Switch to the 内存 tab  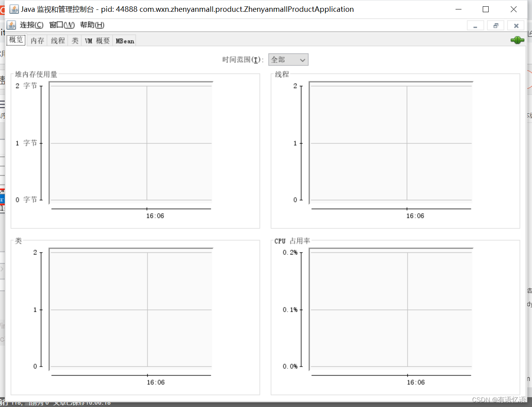[x=37, y=41]
